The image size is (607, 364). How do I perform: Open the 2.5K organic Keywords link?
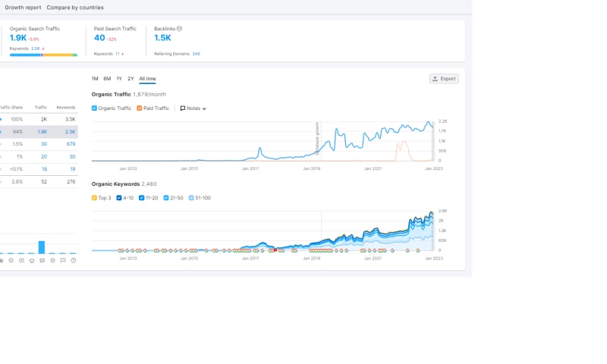click(x=36, y=49)
